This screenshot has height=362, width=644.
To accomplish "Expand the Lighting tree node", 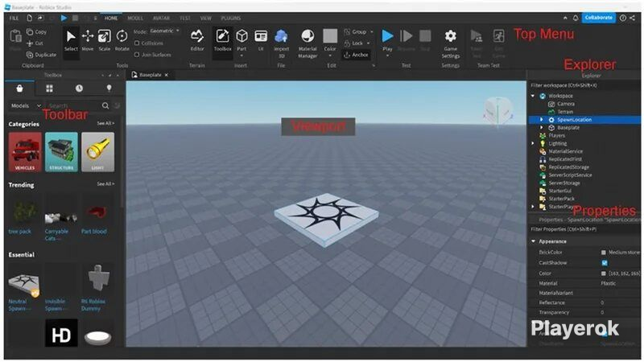I will [533, 144].
